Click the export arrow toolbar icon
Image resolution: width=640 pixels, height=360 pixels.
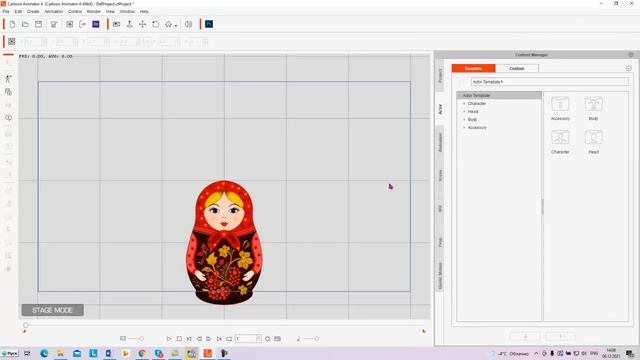point(82,24)
